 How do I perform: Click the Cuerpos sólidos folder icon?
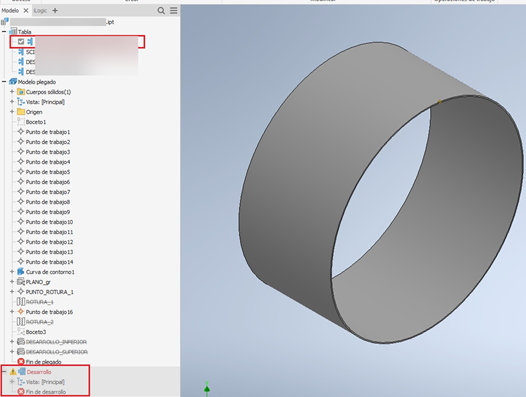pyautogui.click(x=21, y=92)
